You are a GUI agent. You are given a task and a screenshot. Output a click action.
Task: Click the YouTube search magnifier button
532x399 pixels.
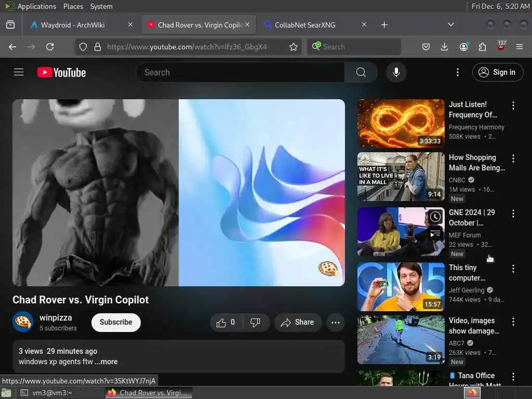pos(361,72)
